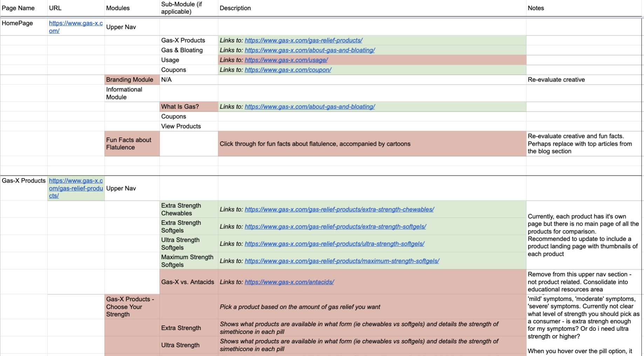Select the Coupons cell under Informational Module

coord(189,116)
